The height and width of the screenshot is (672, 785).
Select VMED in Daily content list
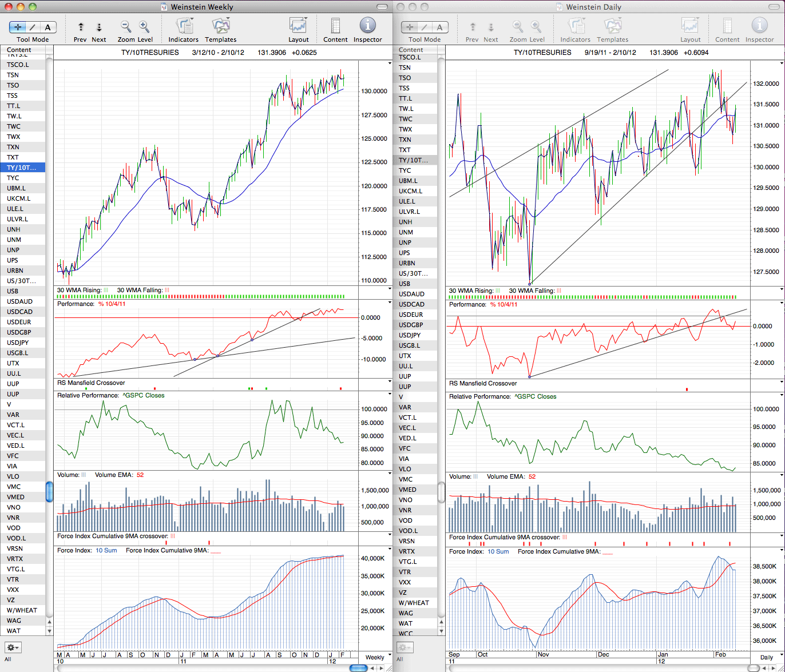click(415, 490)
